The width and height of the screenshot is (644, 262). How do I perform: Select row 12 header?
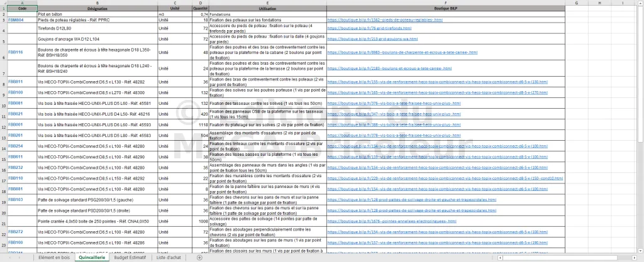pos(3,124)
